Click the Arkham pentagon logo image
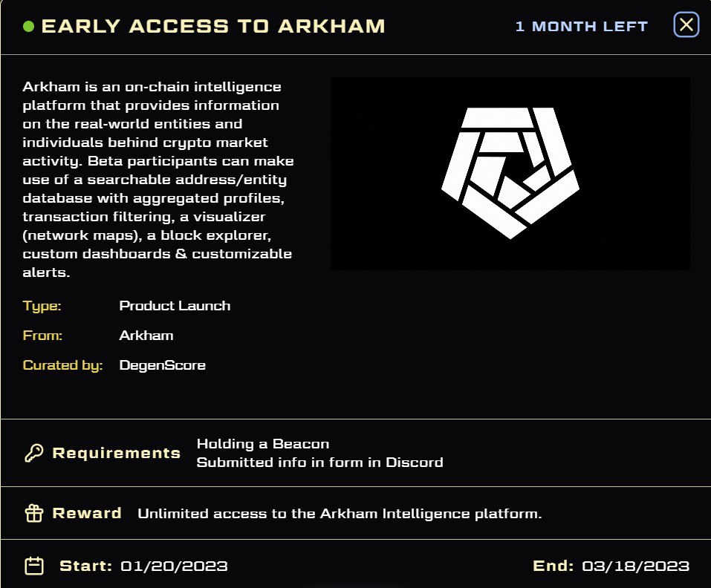711x588 pixels. click(x=510, y=173)
